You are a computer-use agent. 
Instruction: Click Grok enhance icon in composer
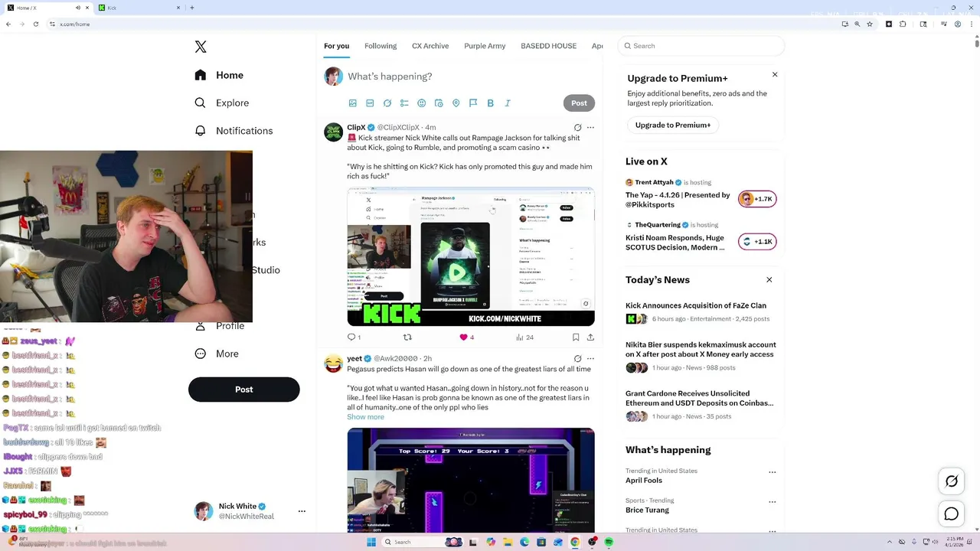(x=387, y=103)
